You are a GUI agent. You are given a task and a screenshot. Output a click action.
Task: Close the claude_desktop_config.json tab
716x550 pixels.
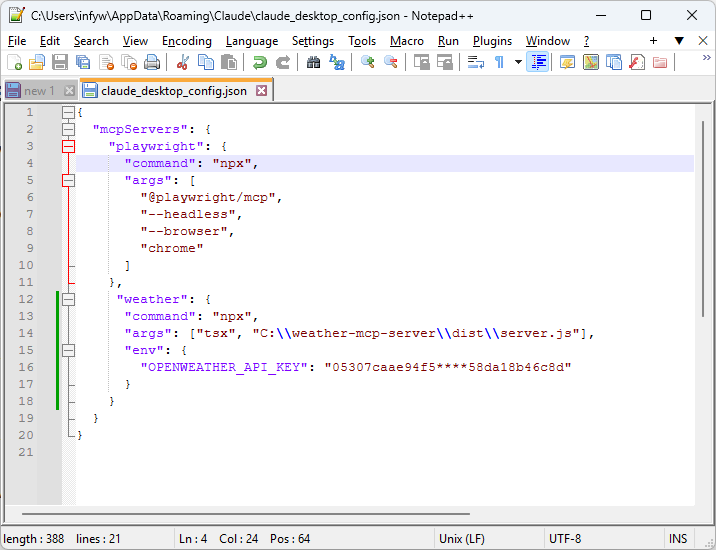[261, 90]
